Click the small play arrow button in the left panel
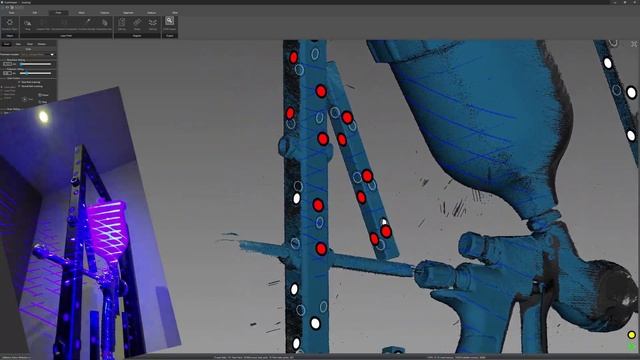Screen dimensions: 640x360 (24, 99)
